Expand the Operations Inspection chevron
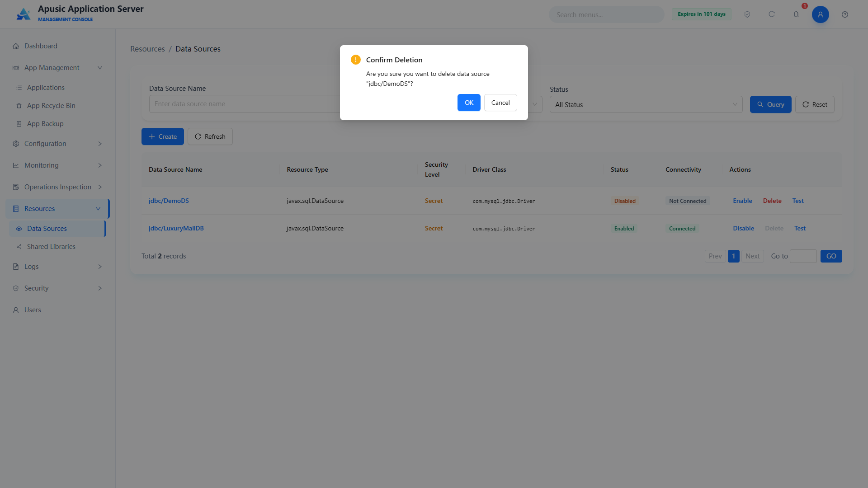Viewport: 868px width, 488px height. coord(100,187)
